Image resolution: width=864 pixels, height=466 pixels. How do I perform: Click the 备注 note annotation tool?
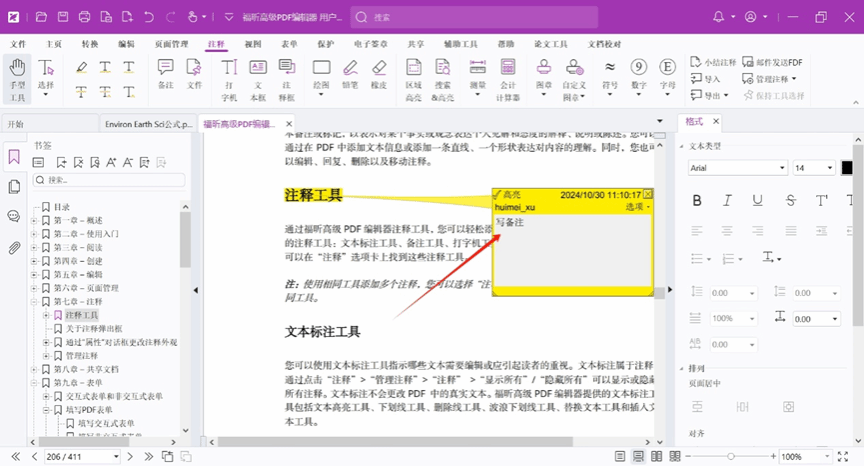[166, 75]
